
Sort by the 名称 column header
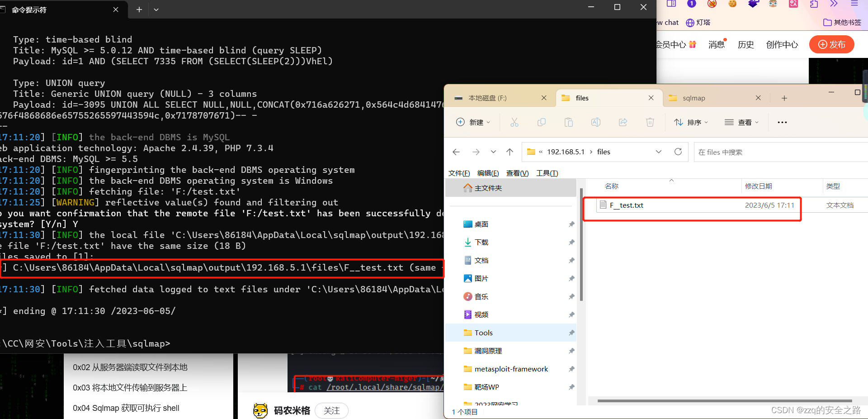click(x=612, y=186)
